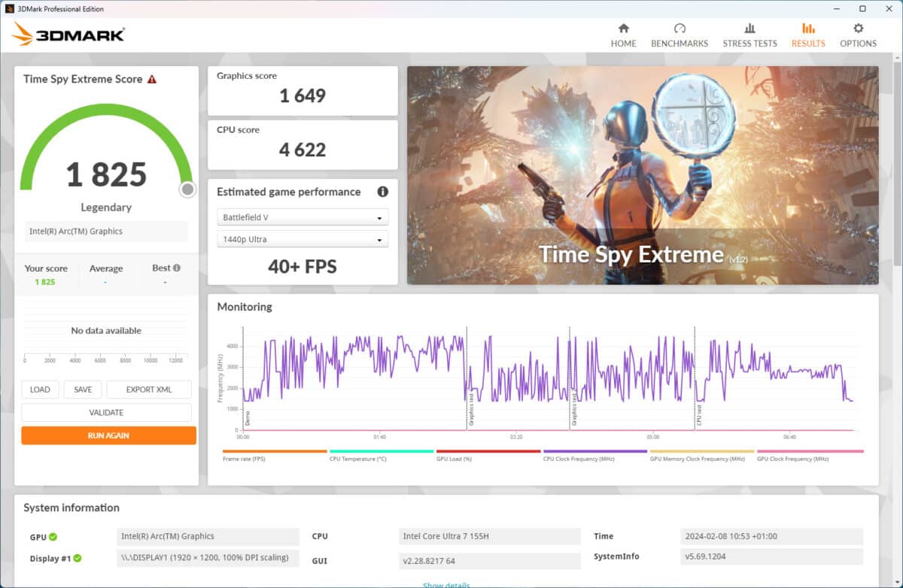903x588 pixels.
Task: Click the CPU score value 4 622
Action: point(303,150)
